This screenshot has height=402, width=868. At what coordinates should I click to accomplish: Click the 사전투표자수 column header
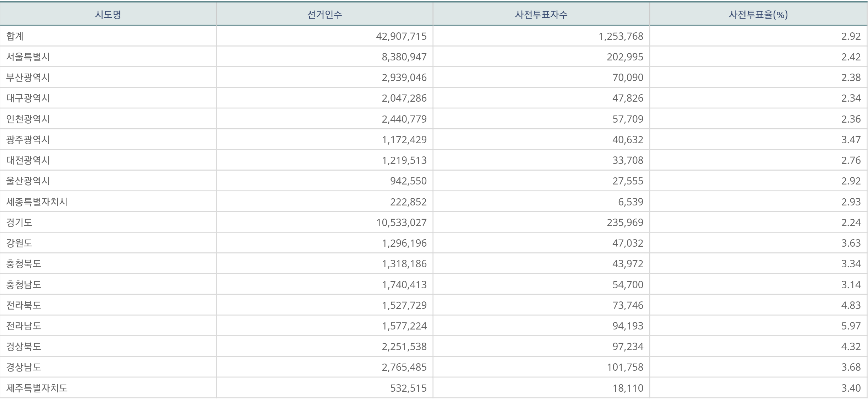coord(541,15)
